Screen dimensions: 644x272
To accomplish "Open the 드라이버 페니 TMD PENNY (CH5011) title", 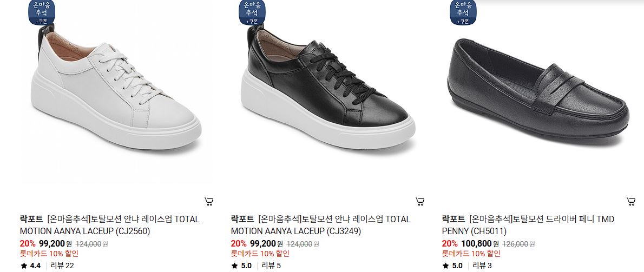I will [x=528, y=225].
